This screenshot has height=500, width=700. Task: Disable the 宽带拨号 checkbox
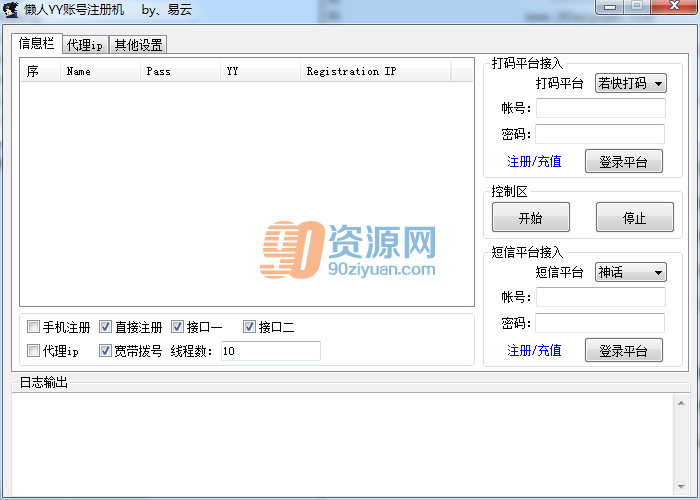pos(105,350)
